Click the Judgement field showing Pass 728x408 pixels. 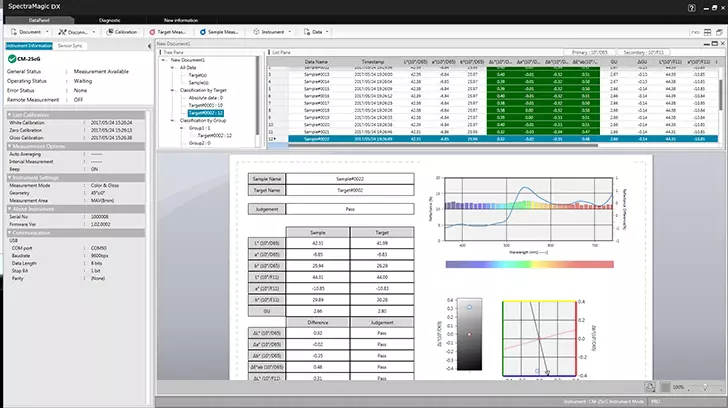pos(350,209)
